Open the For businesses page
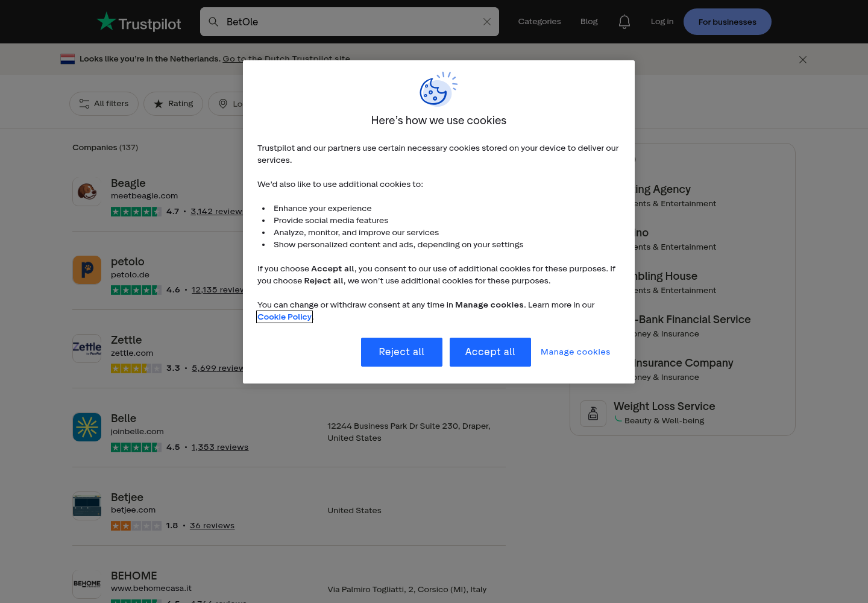The width and height of the screenshot is (868, 603). (728, 22)
